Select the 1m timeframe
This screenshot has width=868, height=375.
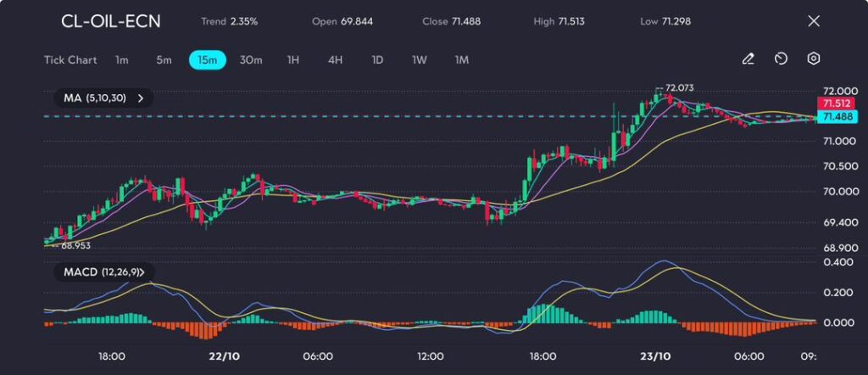pyautogui.click(x=122, y=60)
